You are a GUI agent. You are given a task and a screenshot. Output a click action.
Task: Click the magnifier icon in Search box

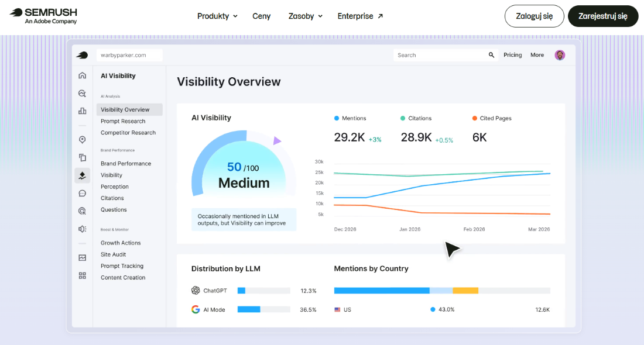pos(491,55)
